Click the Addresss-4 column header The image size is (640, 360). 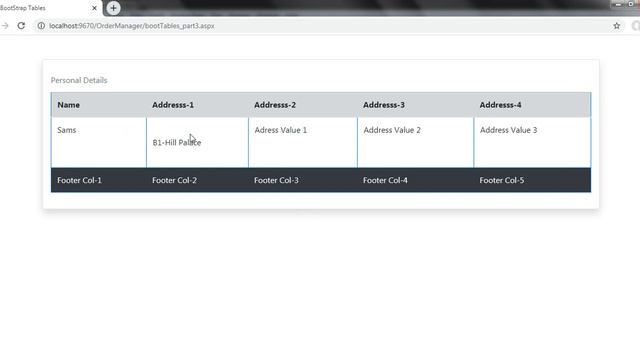click(532, 105)
